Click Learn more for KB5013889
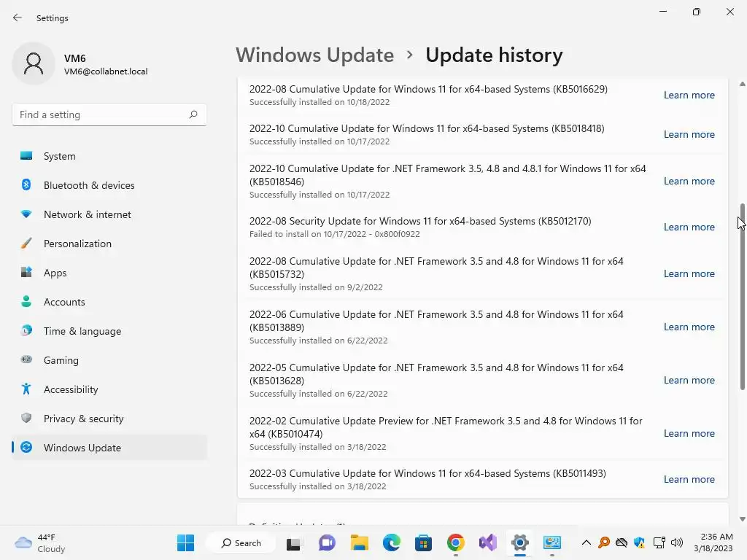 689,327
